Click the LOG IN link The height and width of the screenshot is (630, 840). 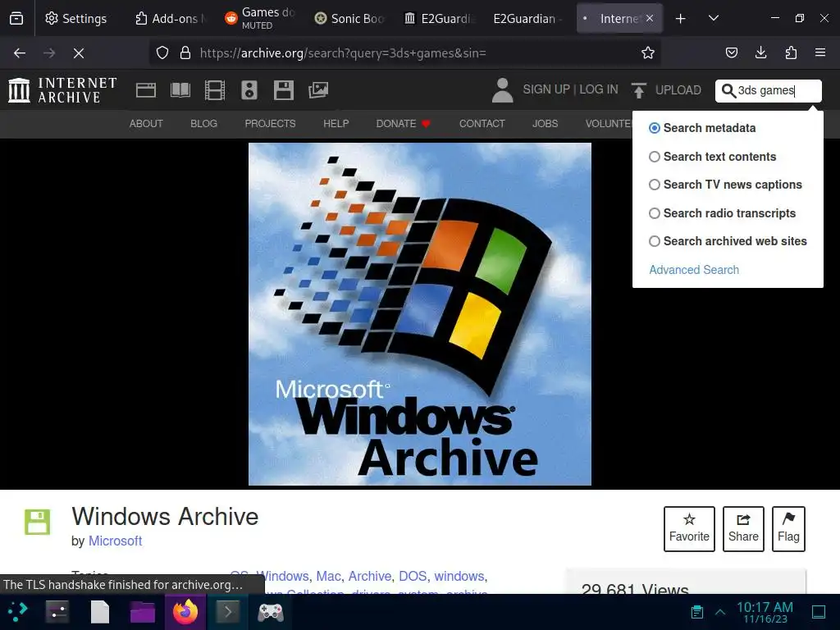[x=598, y=89]
